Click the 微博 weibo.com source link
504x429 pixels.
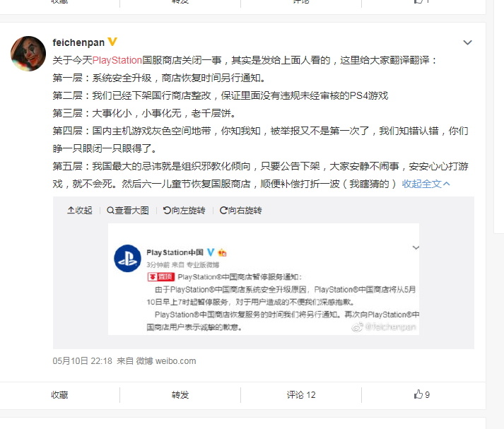pyautogui.click(x=166, y=361)
